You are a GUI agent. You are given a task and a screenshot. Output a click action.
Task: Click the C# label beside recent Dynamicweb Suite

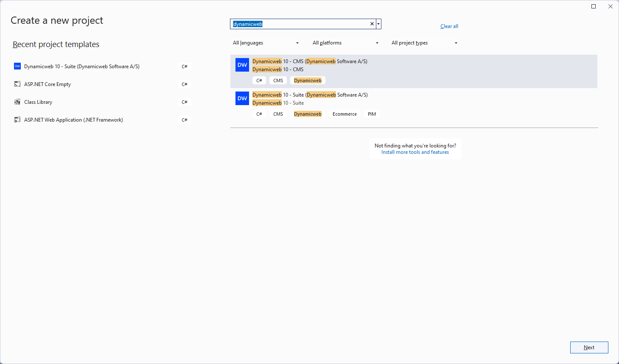pyautogui.click(x=185, y=67)
